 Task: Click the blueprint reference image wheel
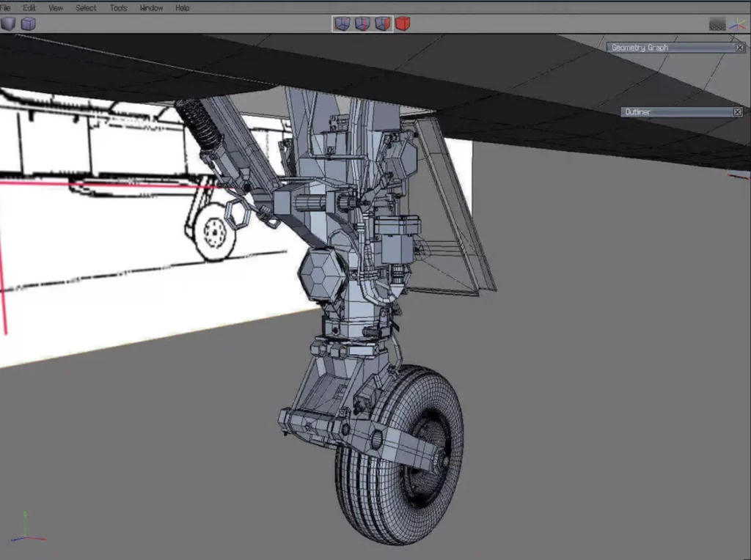[x=214, y=232]
